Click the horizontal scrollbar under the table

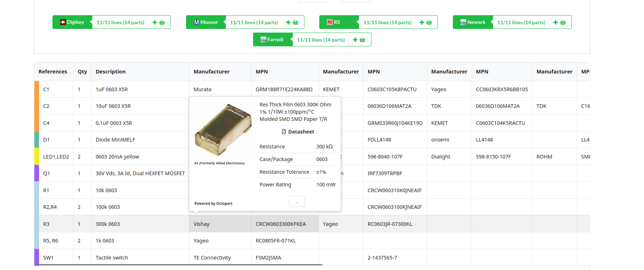click(x=181, y=265)
